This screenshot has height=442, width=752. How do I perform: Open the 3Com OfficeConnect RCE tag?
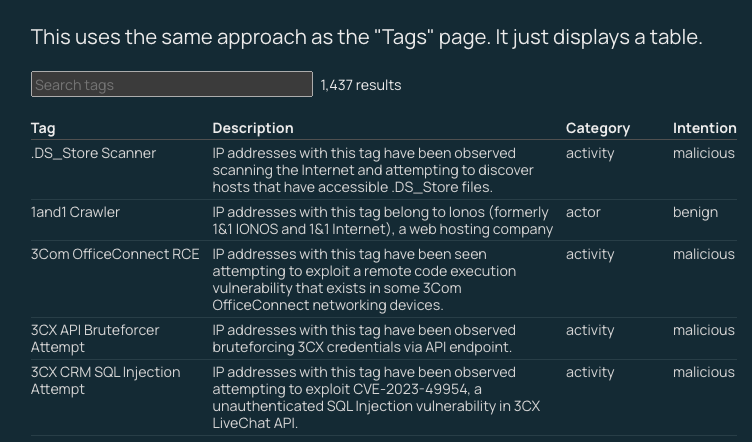pos(115,254)
